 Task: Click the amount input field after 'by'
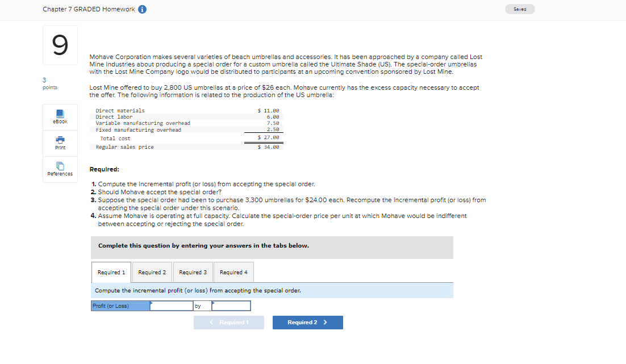(x=231, y=306)
